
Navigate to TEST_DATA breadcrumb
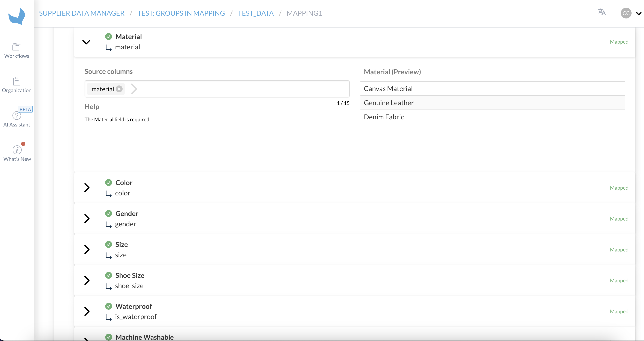255,13
